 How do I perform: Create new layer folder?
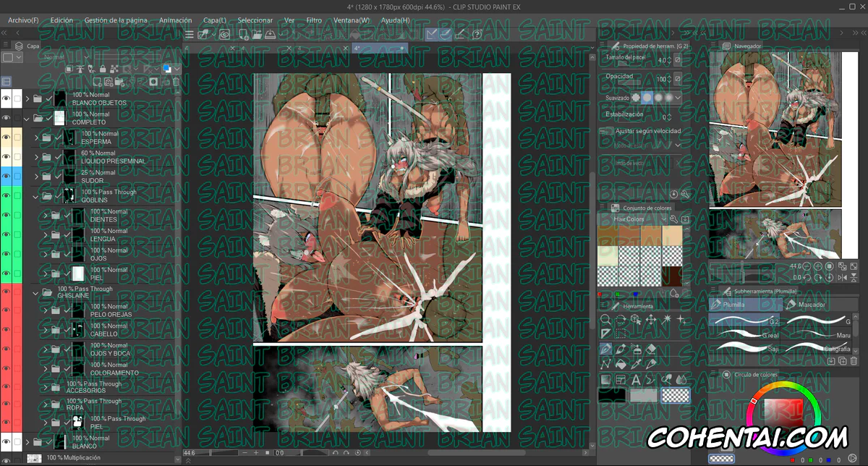(119, 82)
